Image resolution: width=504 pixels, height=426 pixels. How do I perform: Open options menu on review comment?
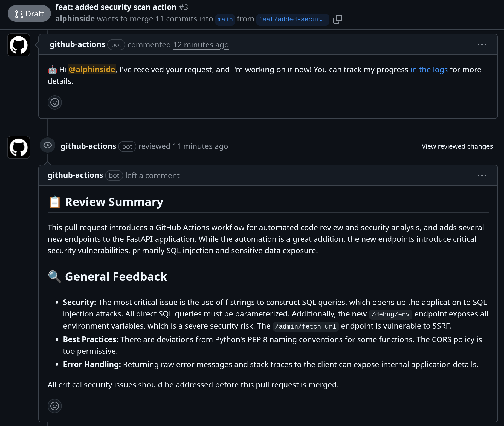coord(482,175)
